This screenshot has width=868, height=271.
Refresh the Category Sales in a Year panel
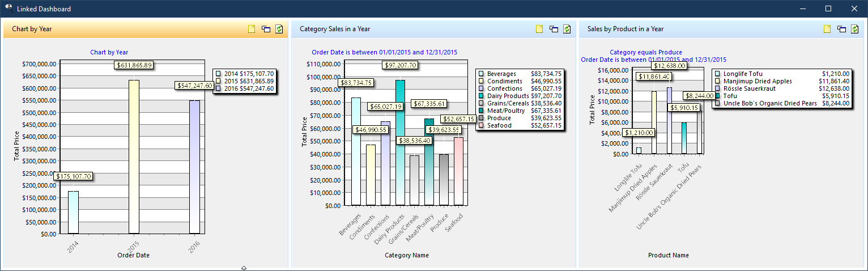(567, 29)
